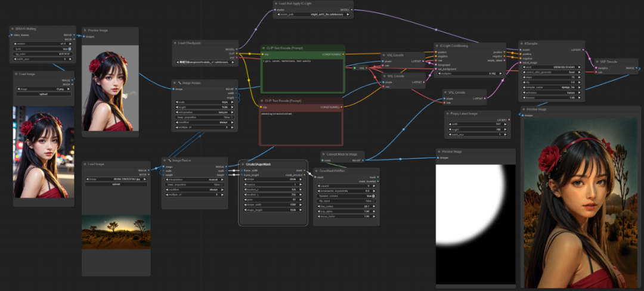The height and width of the screenshot is (291, 644).
Task: Click the mask input socket on Convert Mask to Image
Action: [323, 160]
